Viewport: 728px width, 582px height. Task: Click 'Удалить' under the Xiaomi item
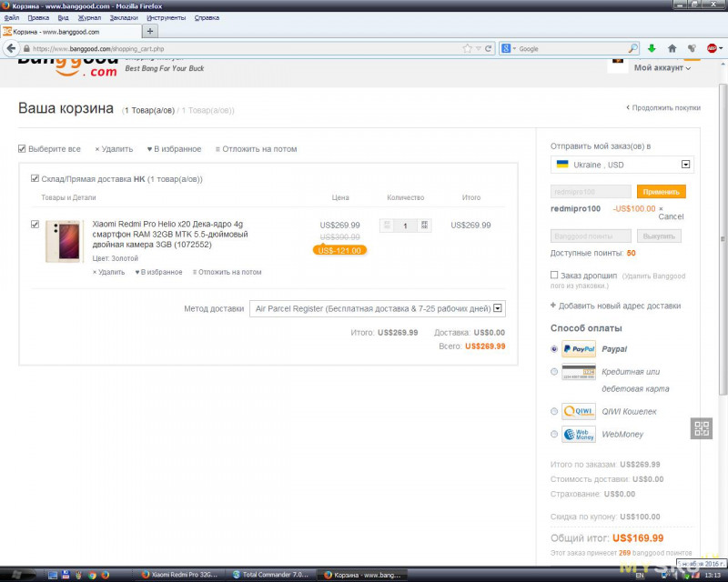click(x=108, y=272)
